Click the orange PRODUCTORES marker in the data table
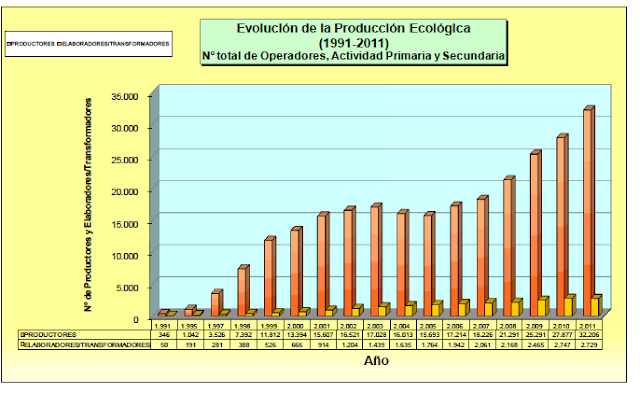Viewport: 640px width, 393px height. [22, 335]
